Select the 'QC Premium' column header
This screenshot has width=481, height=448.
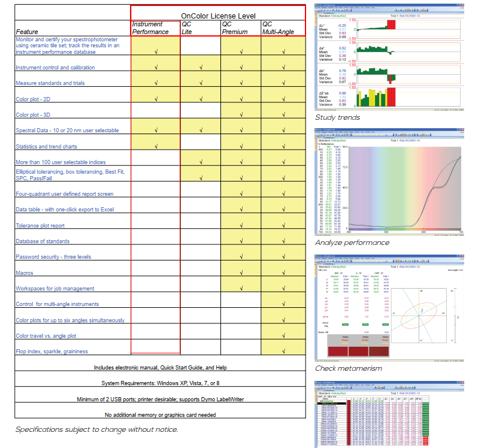click(x=235, y=28)
